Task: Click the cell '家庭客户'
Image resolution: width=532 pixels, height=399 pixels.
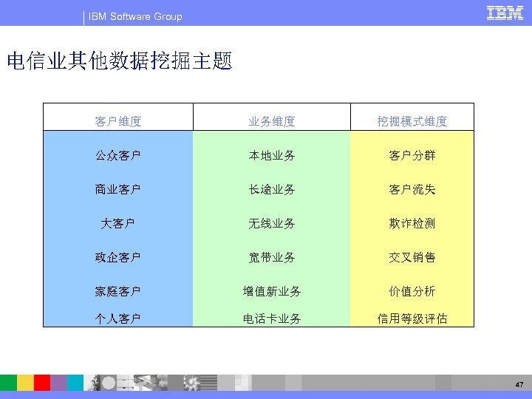Action: (118, 291)
